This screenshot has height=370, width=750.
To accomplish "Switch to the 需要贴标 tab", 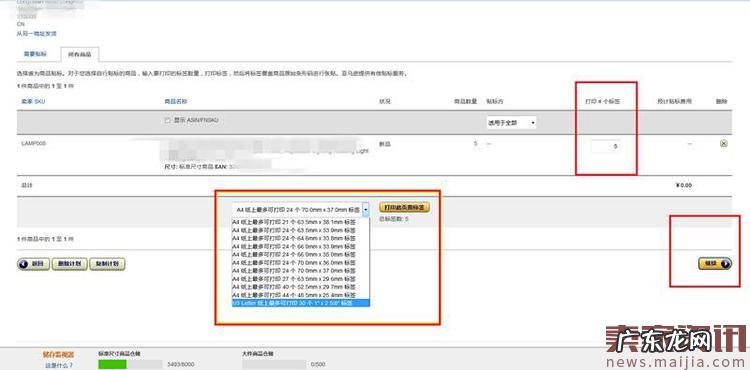I will point(35,54).
